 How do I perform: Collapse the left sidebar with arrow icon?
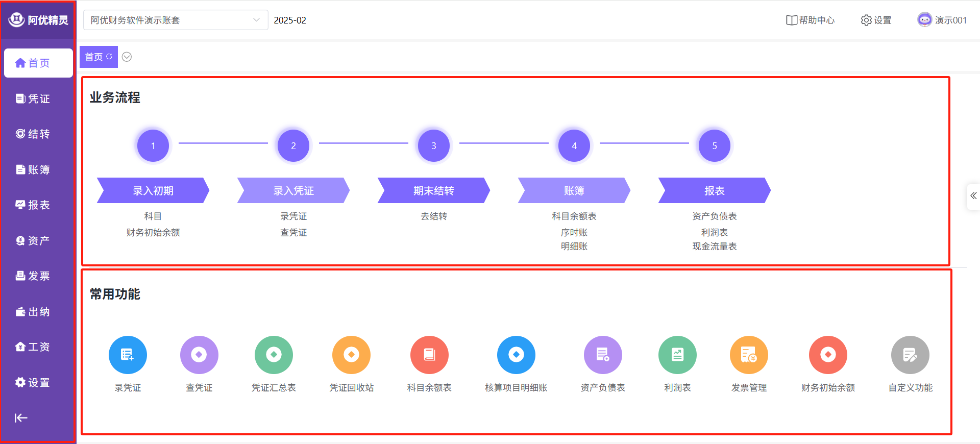[x=21, y=418]
